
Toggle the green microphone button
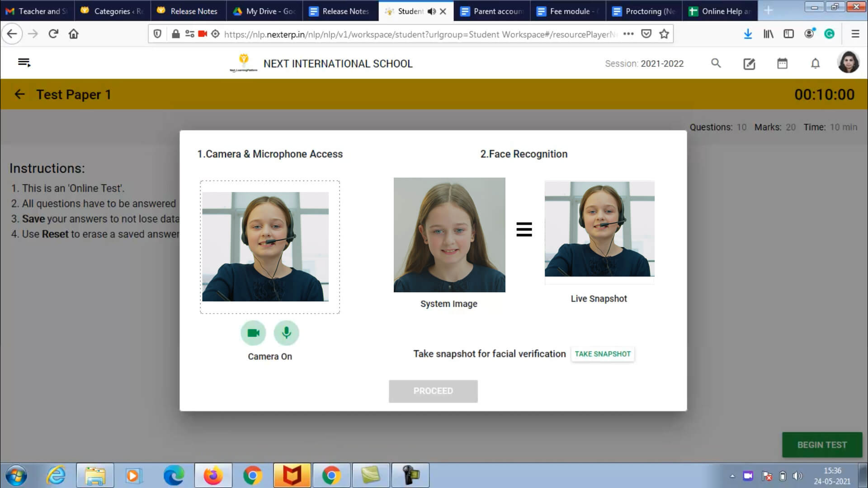pyautogui.click(x=286, y=333)
